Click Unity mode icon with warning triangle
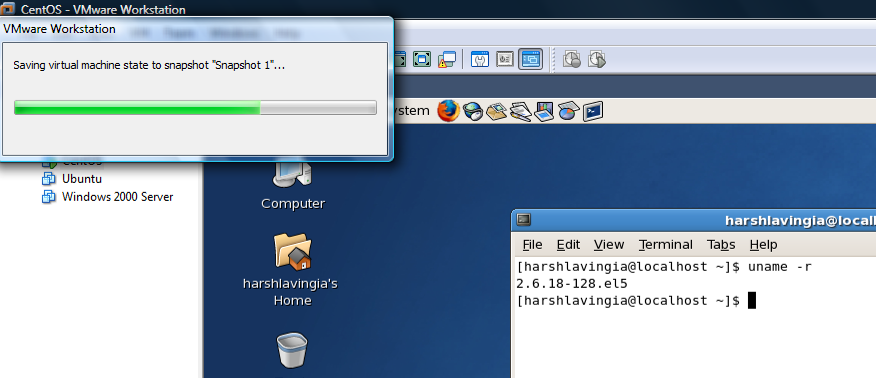Viewport: 876px width, 378px height. point(447,59)
